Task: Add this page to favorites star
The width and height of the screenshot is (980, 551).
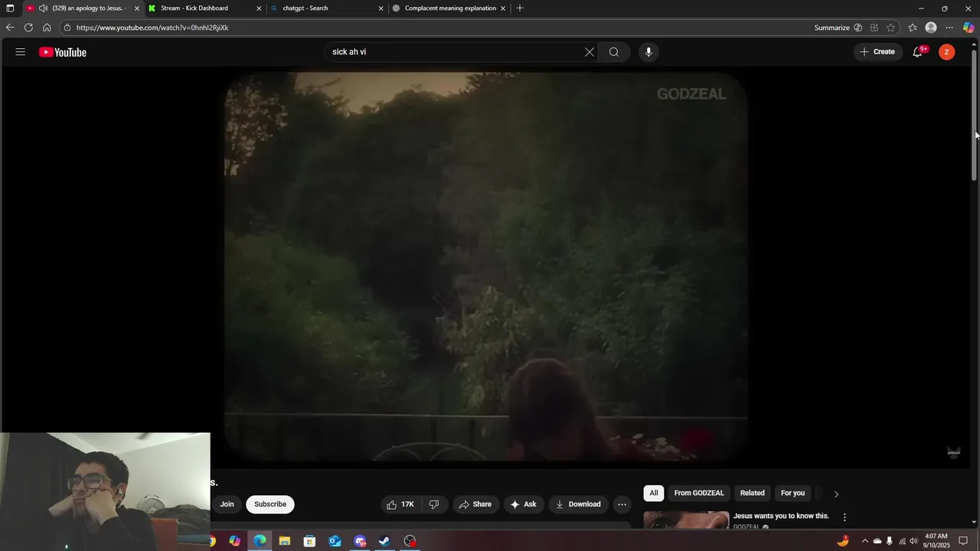Action: coord(890,28)
